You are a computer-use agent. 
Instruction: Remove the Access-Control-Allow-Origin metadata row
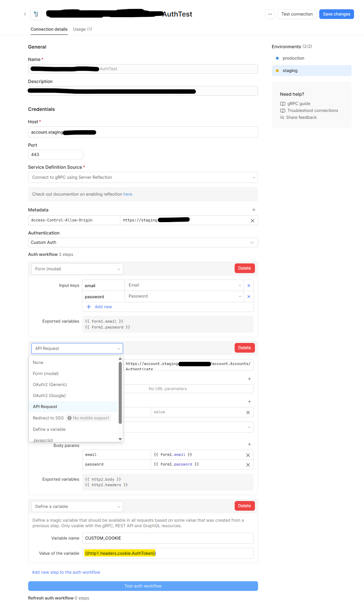pos(252,221)
